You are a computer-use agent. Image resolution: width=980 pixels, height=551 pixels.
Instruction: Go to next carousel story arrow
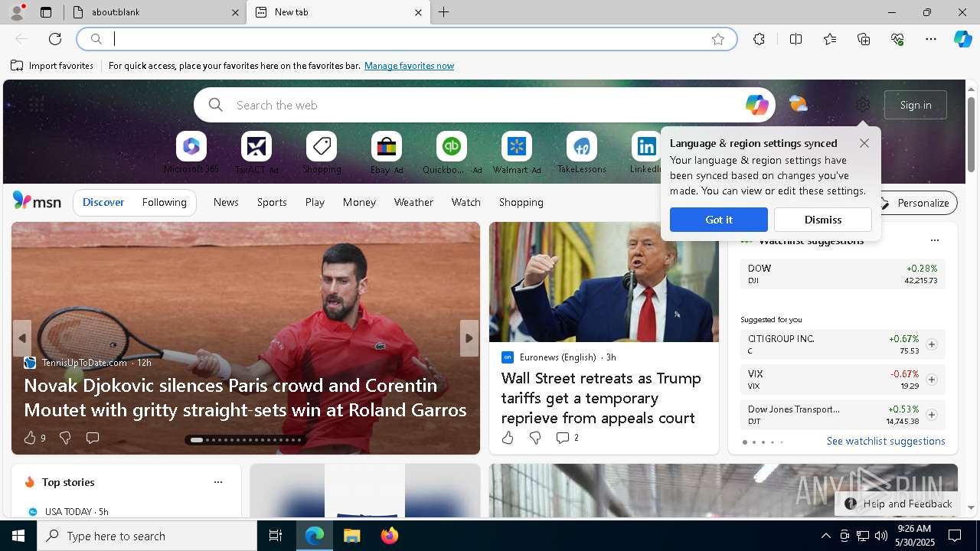[x=469, y=338]
